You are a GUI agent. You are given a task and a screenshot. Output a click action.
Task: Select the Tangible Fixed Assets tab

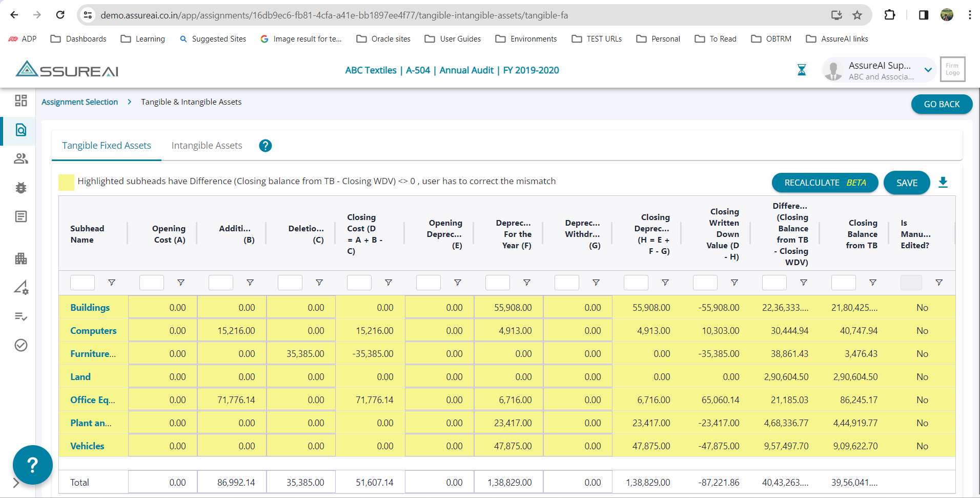[107, 146]
